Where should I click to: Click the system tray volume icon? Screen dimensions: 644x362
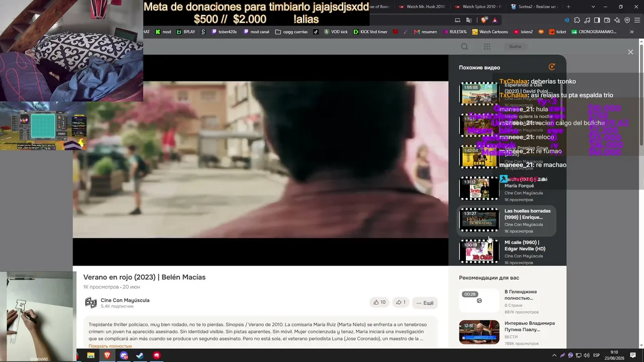coord(587,355)
